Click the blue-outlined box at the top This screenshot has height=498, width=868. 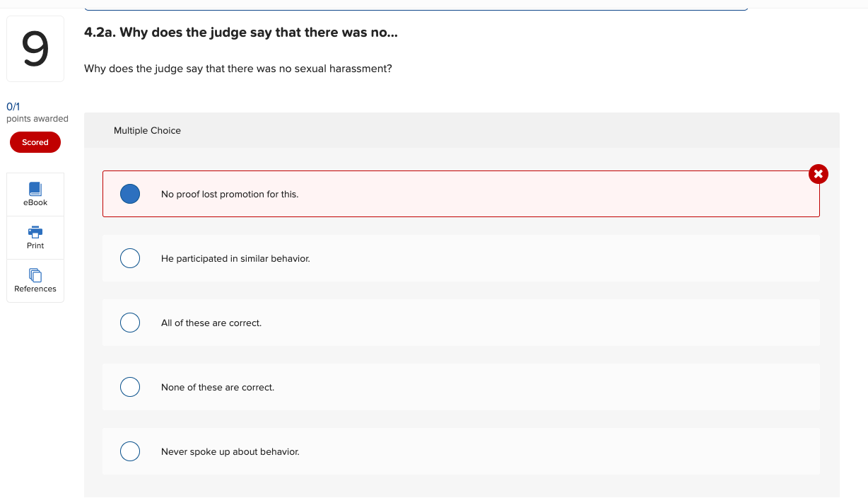click(x=416, y=6)
